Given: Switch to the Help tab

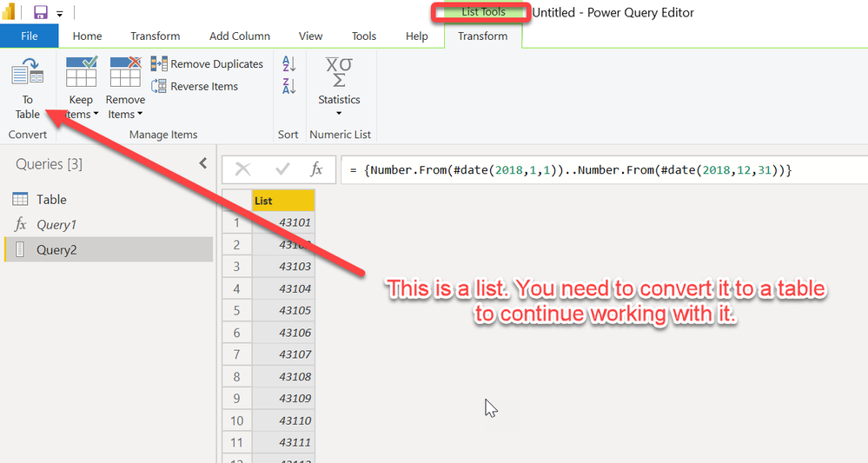Looking at the screenshot, I should 416,36.
